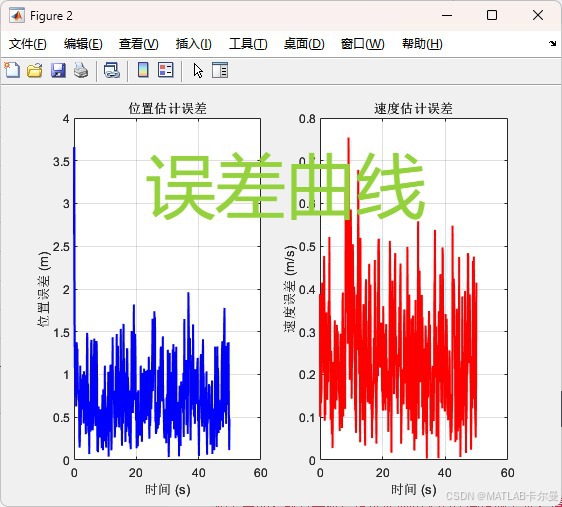Dock the figure using the corner arrow
Image resolution: width=562 pixels, height=507 pixels.
coord(552,44)
